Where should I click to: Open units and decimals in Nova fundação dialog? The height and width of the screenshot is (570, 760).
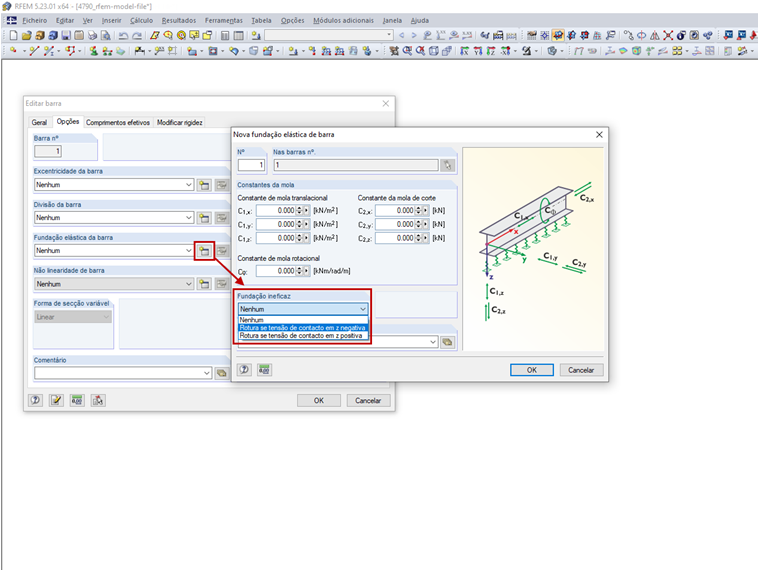(x=264, y=370)
